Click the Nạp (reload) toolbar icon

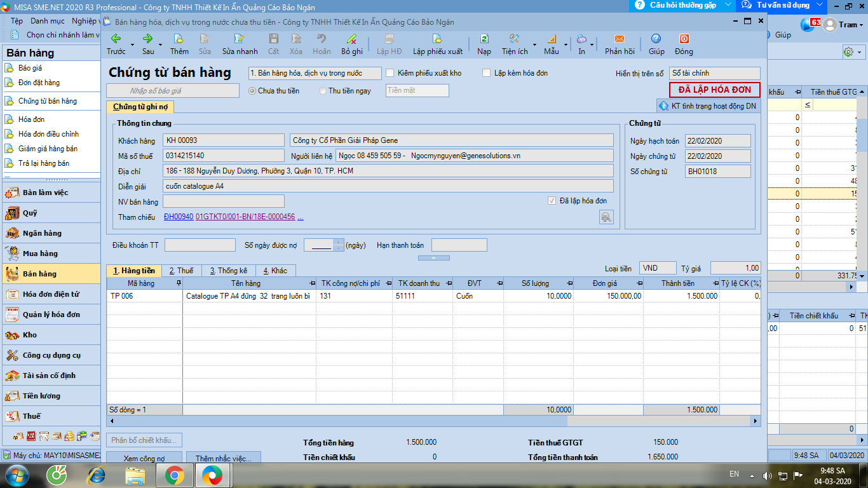pyautogui.click(x=484, y=39)
